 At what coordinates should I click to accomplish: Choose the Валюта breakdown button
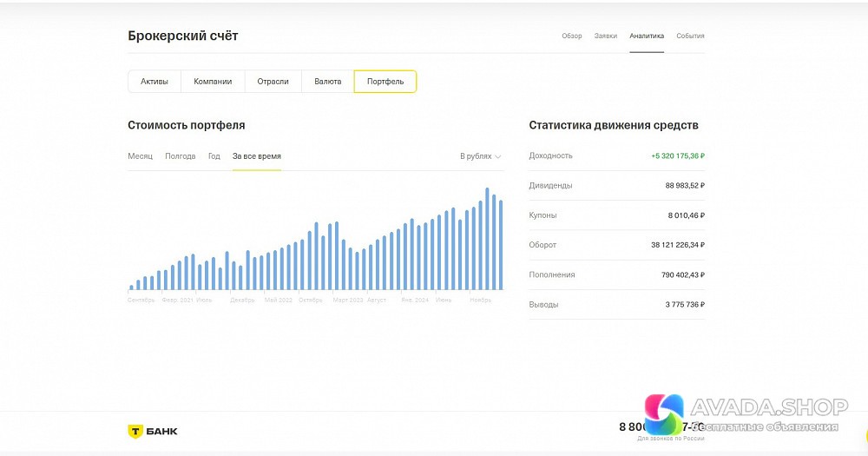327,82
